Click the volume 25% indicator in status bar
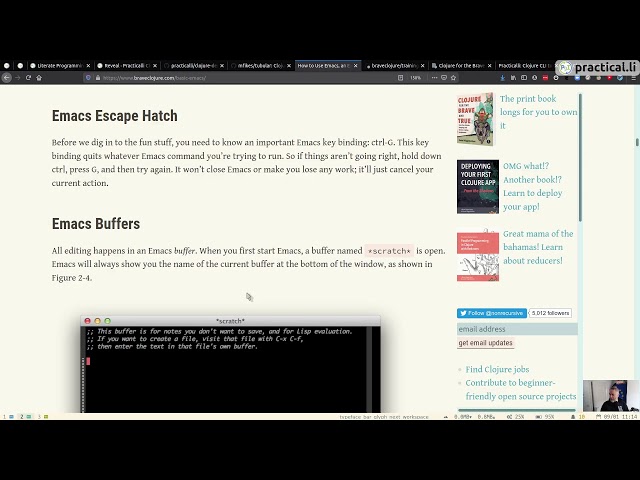This screenshot has width=640, height=480. 515,417
